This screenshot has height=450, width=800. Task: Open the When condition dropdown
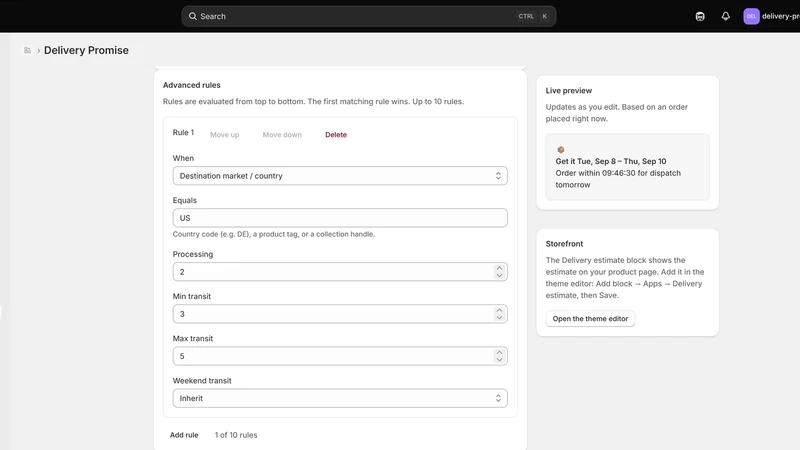coord(340,176)
